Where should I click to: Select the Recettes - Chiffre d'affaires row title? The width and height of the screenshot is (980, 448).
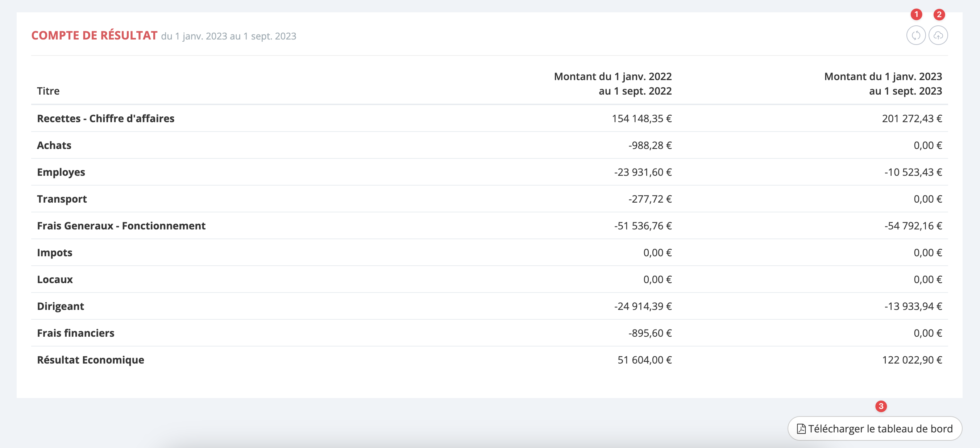click(105, 119)
